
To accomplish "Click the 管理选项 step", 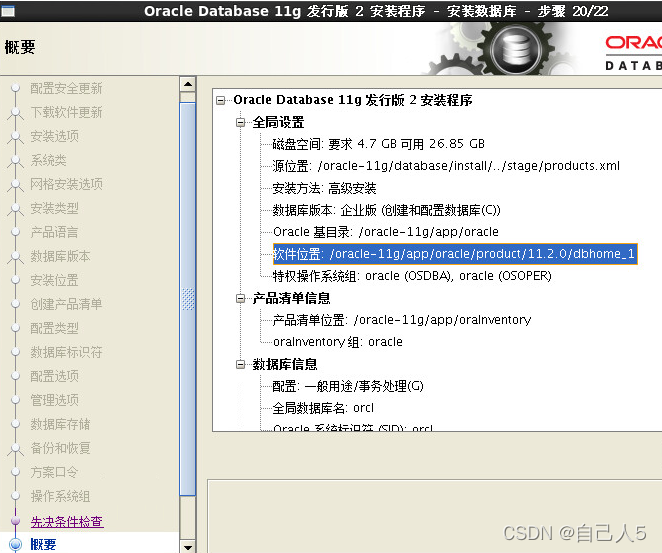I will tap(54, 400).
